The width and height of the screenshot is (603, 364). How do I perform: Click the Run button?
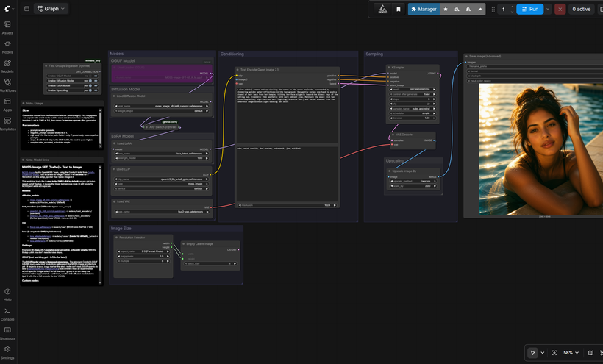click(x=530, y=10)
